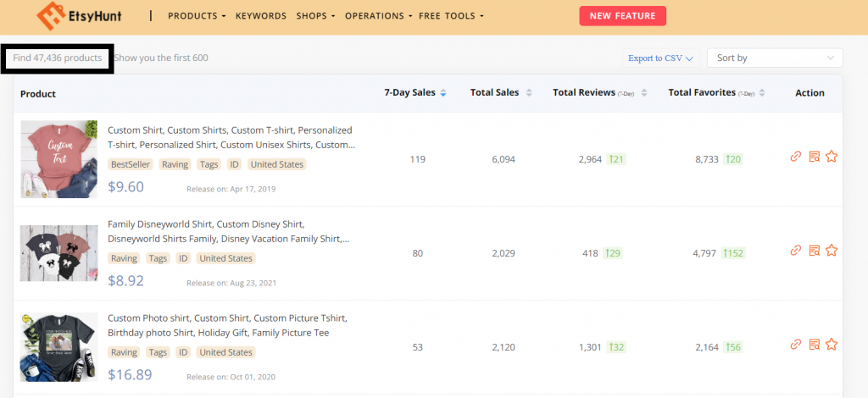Screen dimensions: 868x398
Task: Expand the PRODUCTS menu
Action: tap(197, 16)
